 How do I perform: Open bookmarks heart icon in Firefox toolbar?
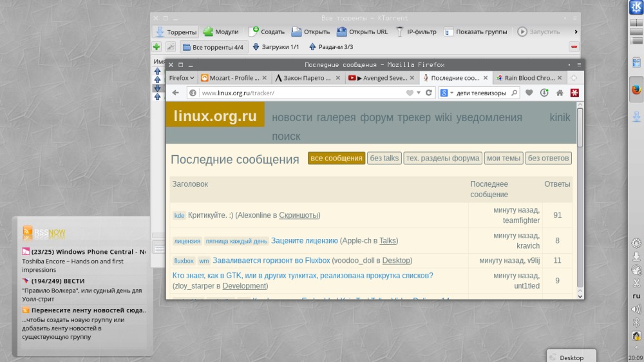[529, 93]
